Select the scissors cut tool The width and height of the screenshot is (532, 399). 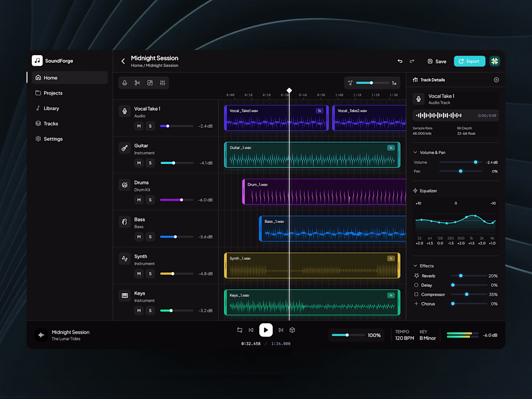[137, 83]
